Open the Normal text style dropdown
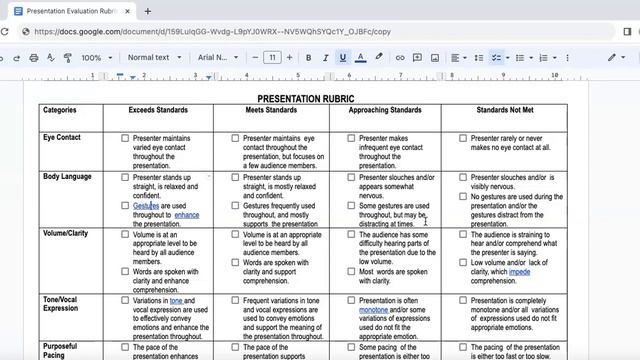Image resolution: width=640 pixels, height=360 pixels. click(154, 58)
